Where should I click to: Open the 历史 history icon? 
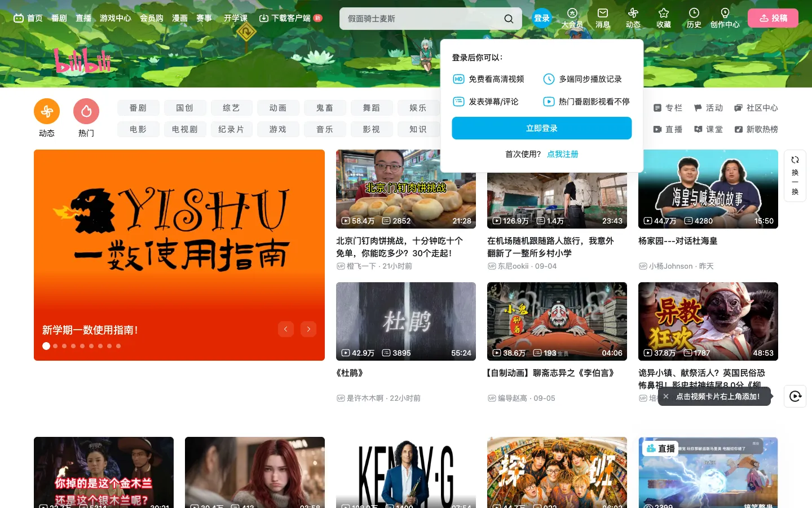point(694,18)
